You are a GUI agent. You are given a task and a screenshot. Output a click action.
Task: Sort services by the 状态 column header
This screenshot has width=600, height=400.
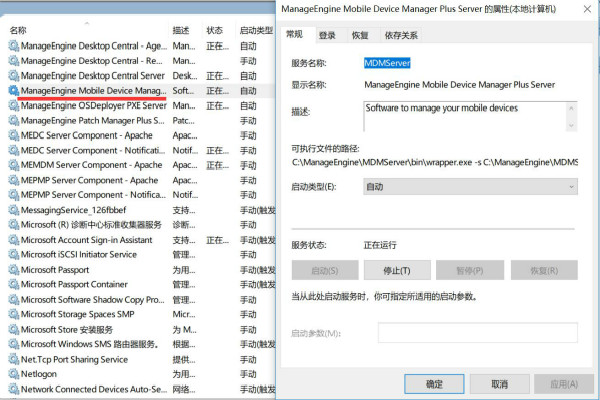click(214, 31)
